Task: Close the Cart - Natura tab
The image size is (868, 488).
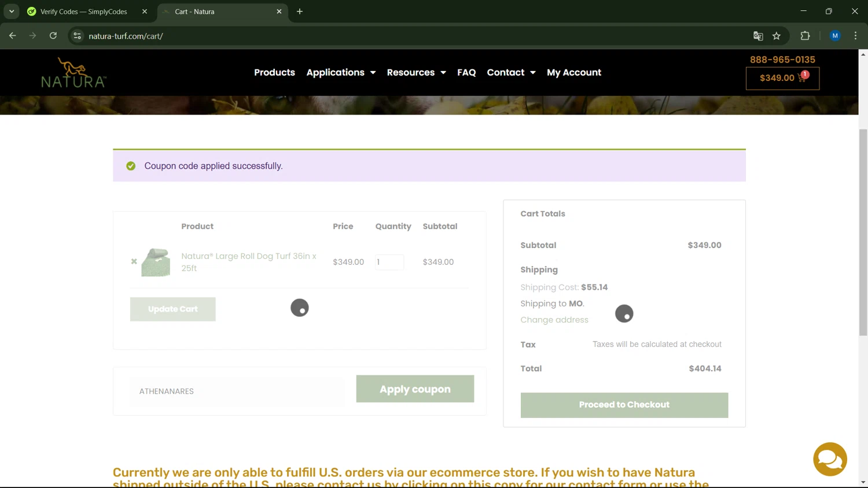Action: click(x=279, y=12)
